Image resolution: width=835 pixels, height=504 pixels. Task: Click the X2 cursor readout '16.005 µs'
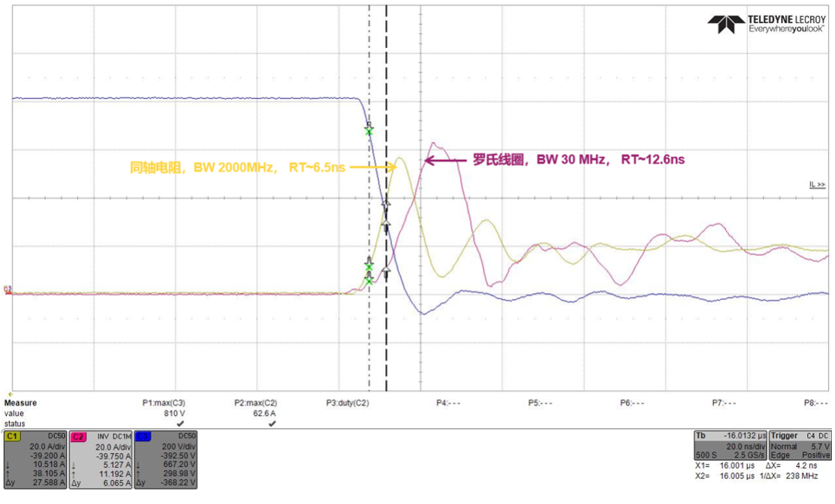(737, 476)
